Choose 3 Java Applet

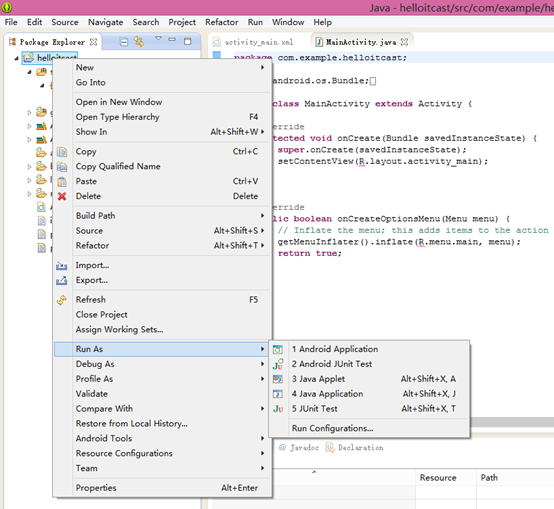[369, 379]
